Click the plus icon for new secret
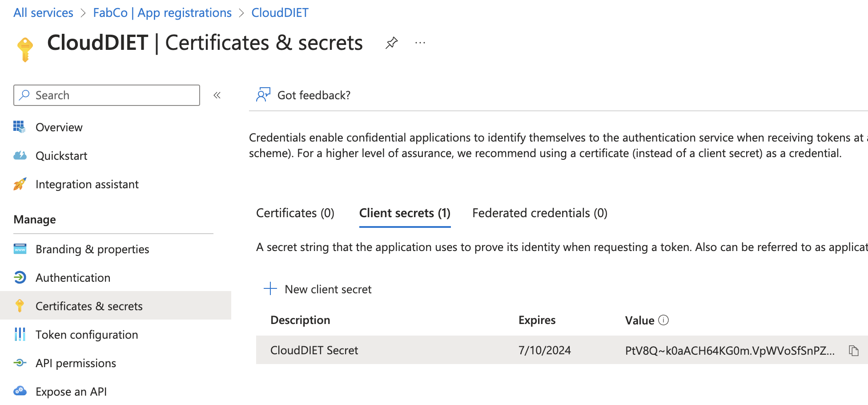 tap(270, 289)
